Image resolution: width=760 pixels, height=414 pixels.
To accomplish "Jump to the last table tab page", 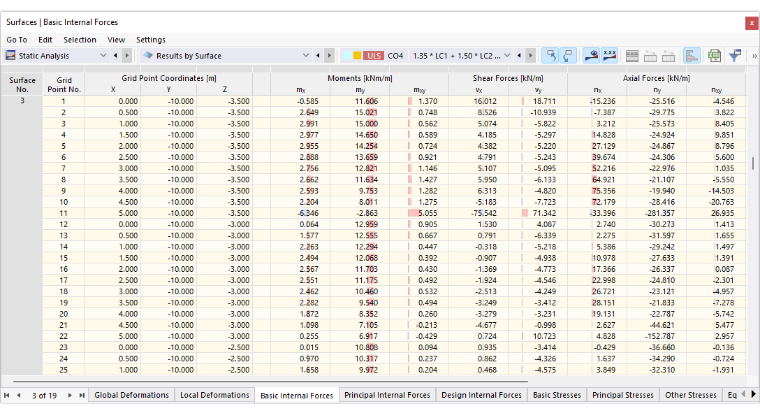I will point(82,395).
